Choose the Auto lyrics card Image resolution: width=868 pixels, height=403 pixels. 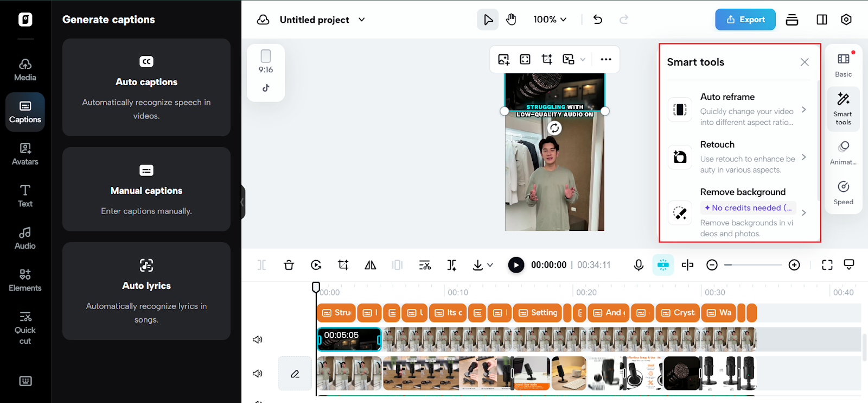[146, 291]
